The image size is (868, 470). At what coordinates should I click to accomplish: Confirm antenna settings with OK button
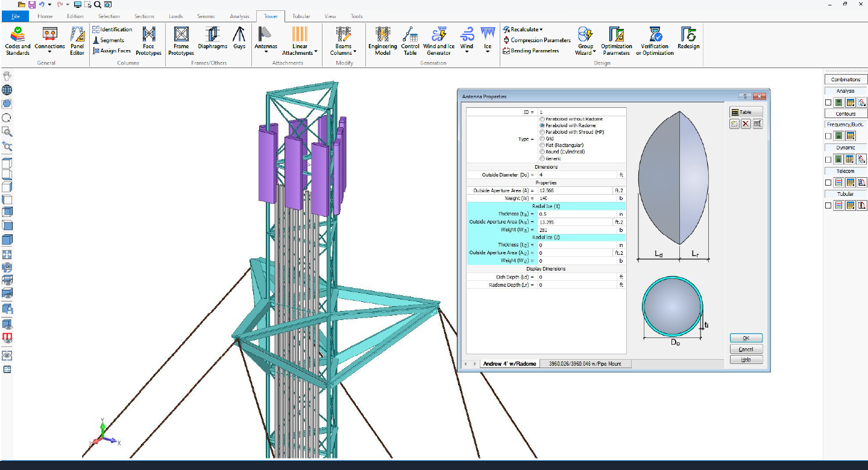coord(746,337)
